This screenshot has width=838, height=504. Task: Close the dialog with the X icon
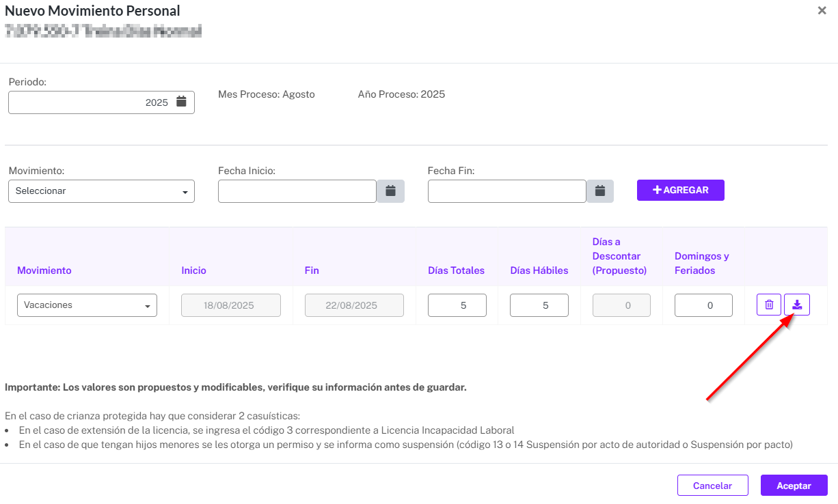822,11
